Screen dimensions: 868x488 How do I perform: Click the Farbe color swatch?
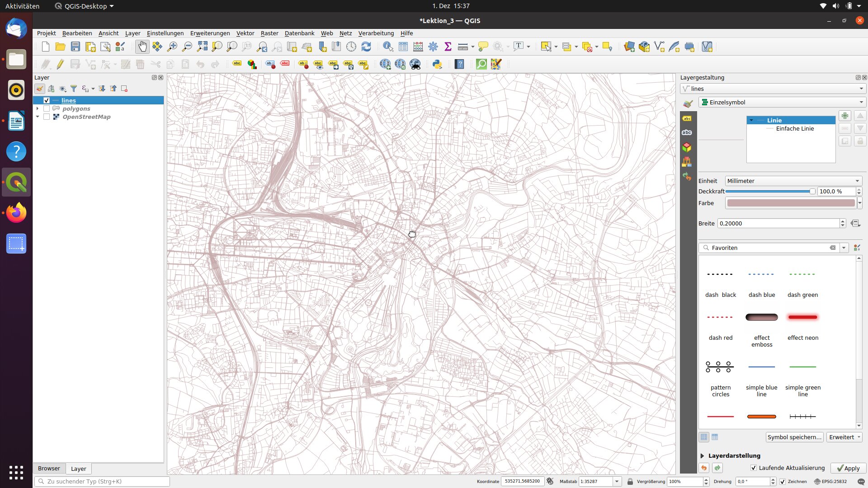790,203
